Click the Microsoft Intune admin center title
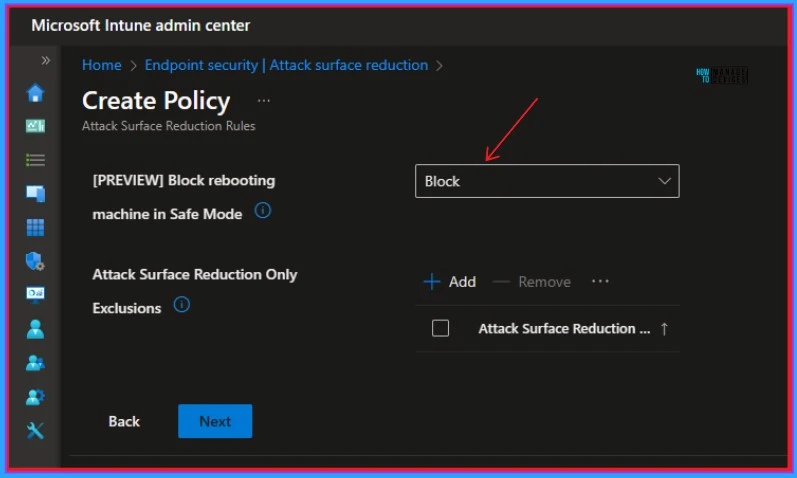The image size is (797, 478). [141, 25]
